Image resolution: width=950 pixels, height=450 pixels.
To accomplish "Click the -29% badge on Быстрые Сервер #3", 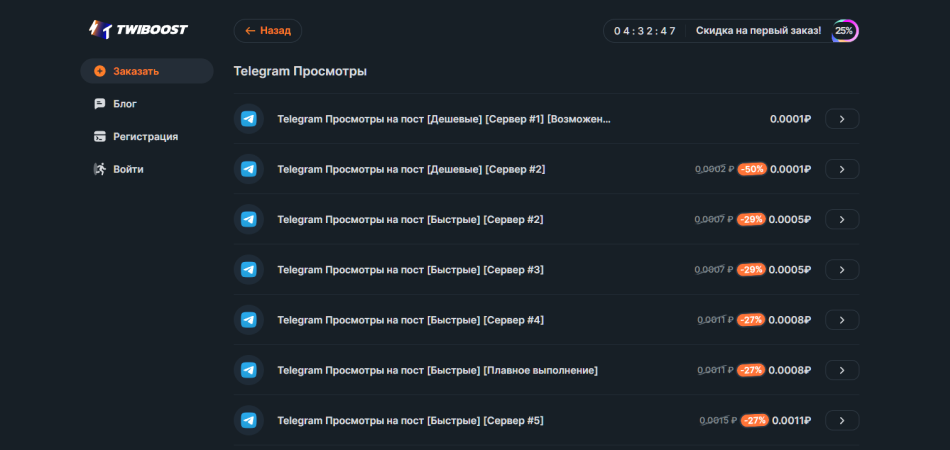I will (751, 270).
